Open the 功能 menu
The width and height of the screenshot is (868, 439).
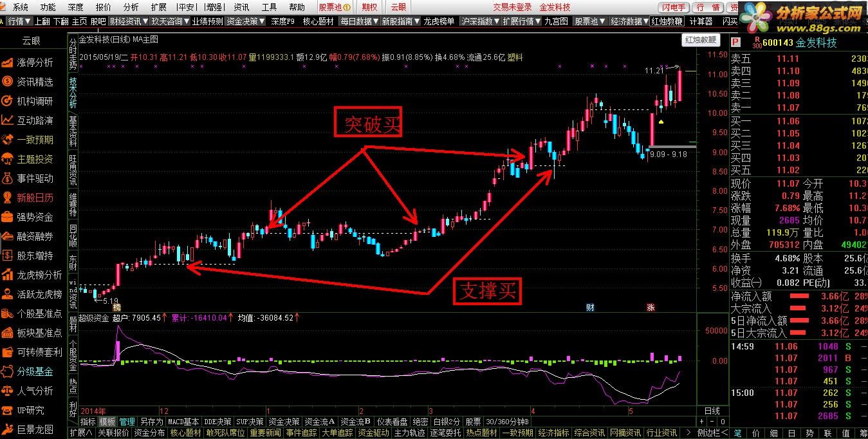click(48, 7)
